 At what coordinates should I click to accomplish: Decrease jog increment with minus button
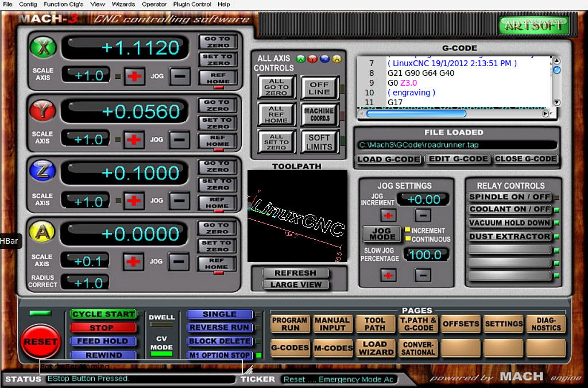[x=423, y=216]
